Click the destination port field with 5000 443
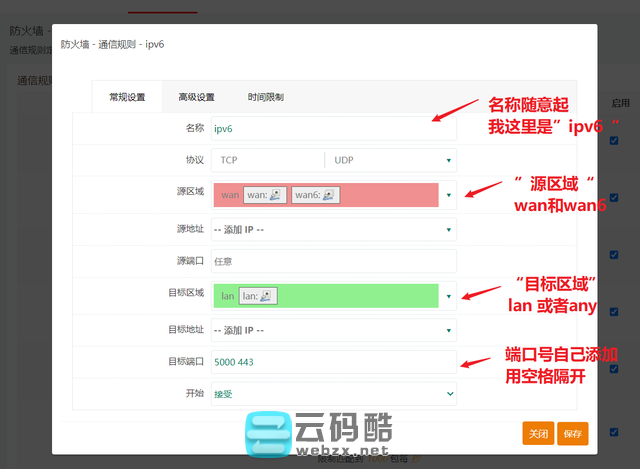The image size is (640, 469). 332,361
